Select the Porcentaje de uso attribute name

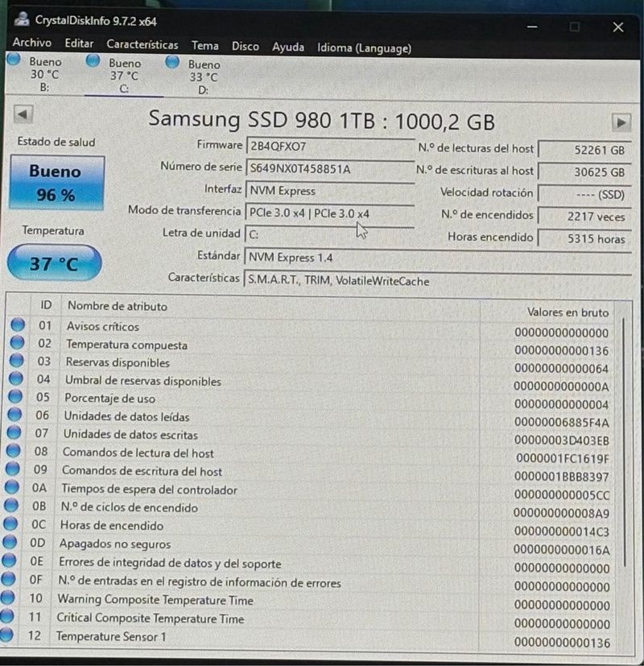click(x=110, y=399)
